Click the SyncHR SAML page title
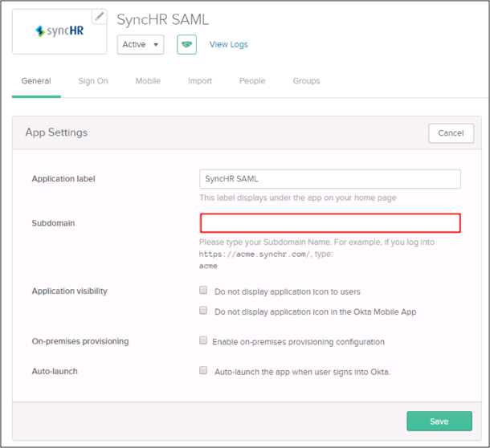Viewport: 490px width, 448px height. [162, 19]
